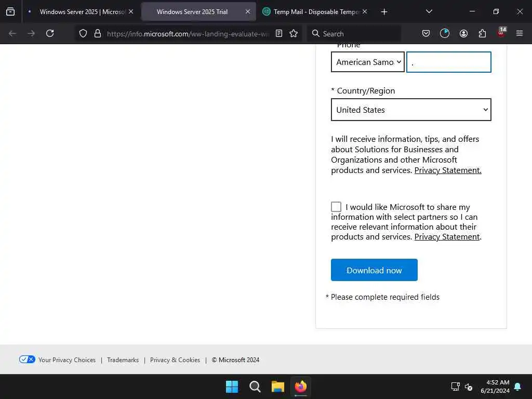Check share information with partners checkbox
Viewport: 532px width, 399px height.
click(x=336, y=207)
